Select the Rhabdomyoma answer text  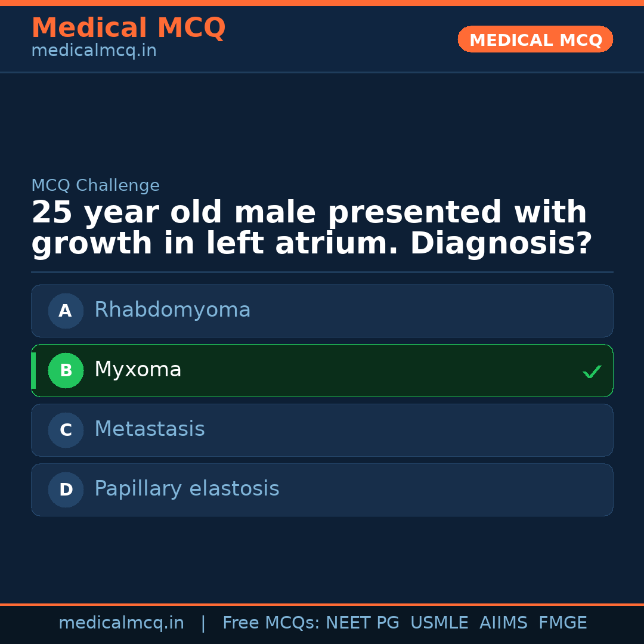(172, 310)
